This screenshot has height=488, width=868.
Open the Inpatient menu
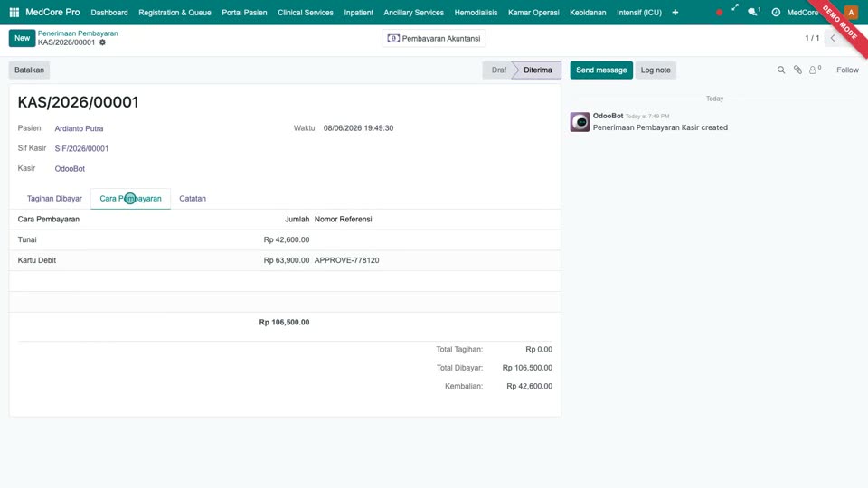pos(359,12)
